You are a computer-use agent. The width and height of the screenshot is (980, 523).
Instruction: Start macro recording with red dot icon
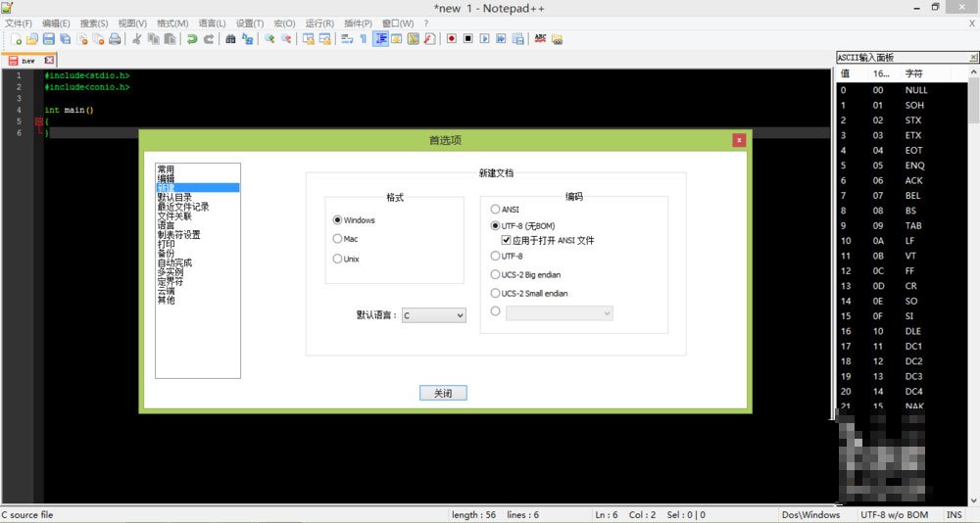(x=451, y=39)
